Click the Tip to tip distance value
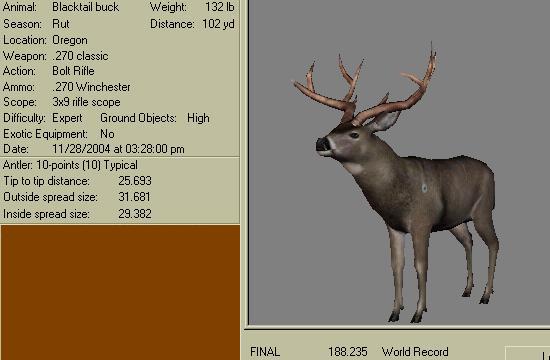This screenshot has height=360, width=550. tap(135, 181)
